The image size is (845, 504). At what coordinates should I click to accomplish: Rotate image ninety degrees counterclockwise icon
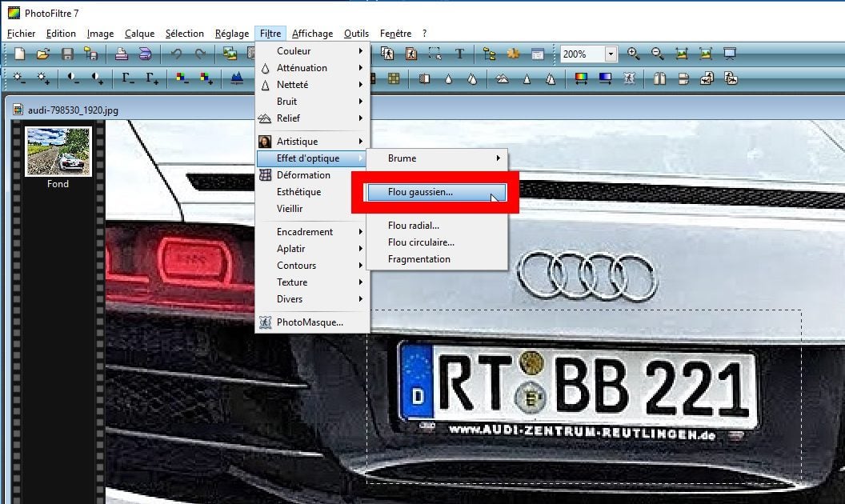(x=707, y=78)
